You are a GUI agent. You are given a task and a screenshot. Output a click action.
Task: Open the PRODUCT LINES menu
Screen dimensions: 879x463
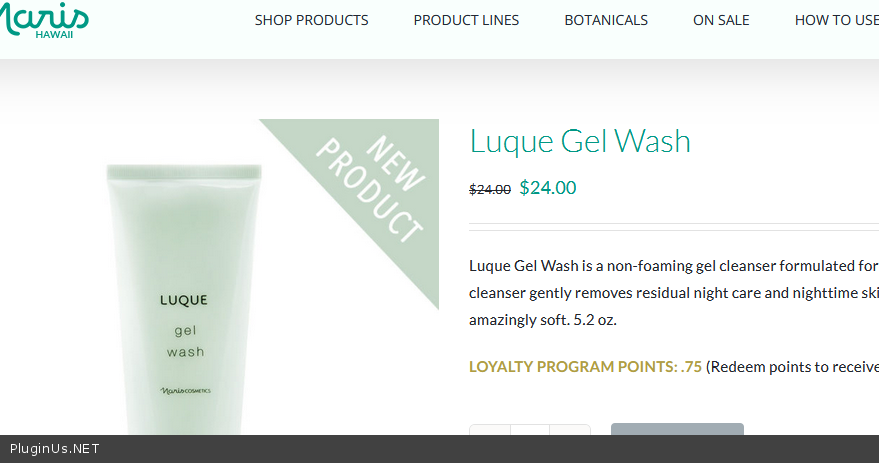pos(466,20)
